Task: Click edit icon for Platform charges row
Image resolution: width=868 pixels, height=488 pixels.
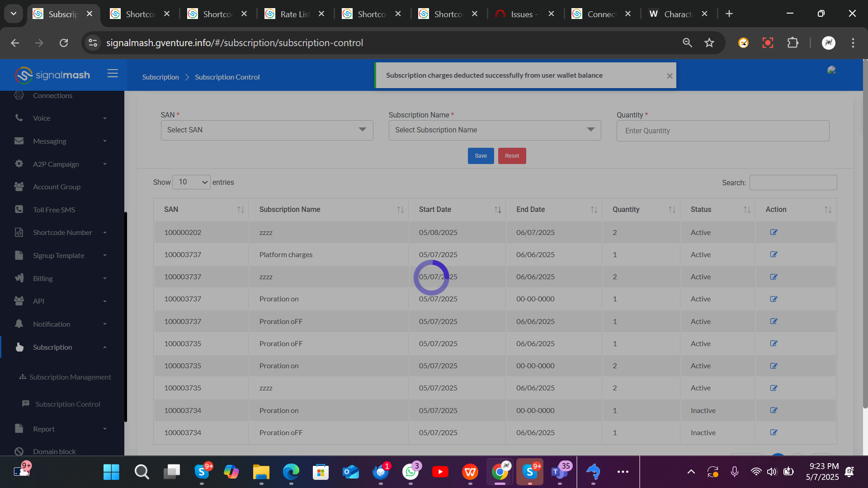Action: point(774,254)
